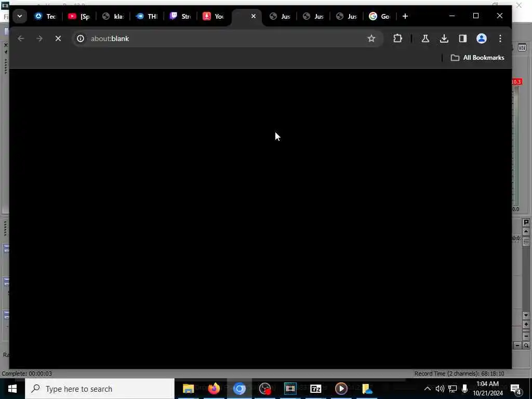The width and height of the screenshot is (532, 399).
Task: Open the volume speaker control
Action: click(440, 389)
